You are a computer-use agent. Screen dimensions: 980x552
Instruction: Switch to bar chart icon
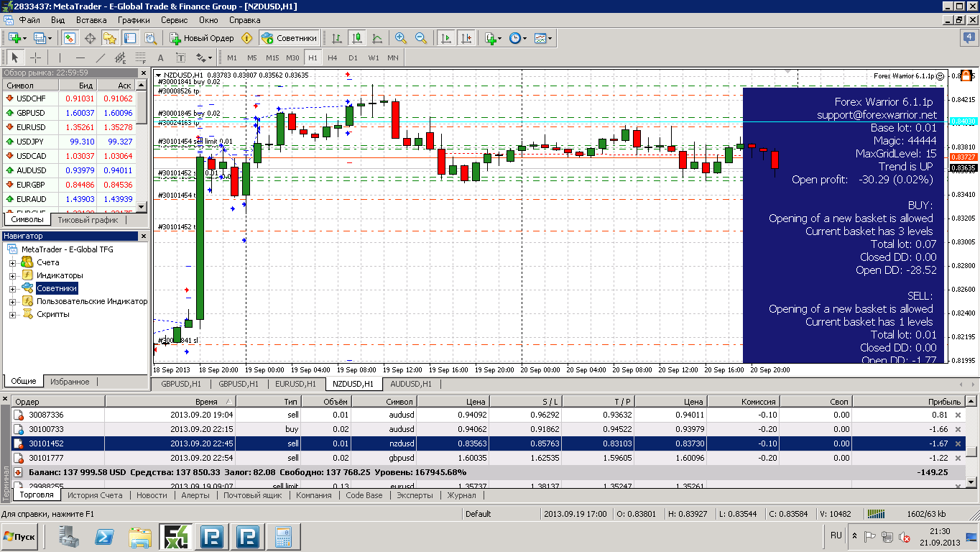pos(336,38)
